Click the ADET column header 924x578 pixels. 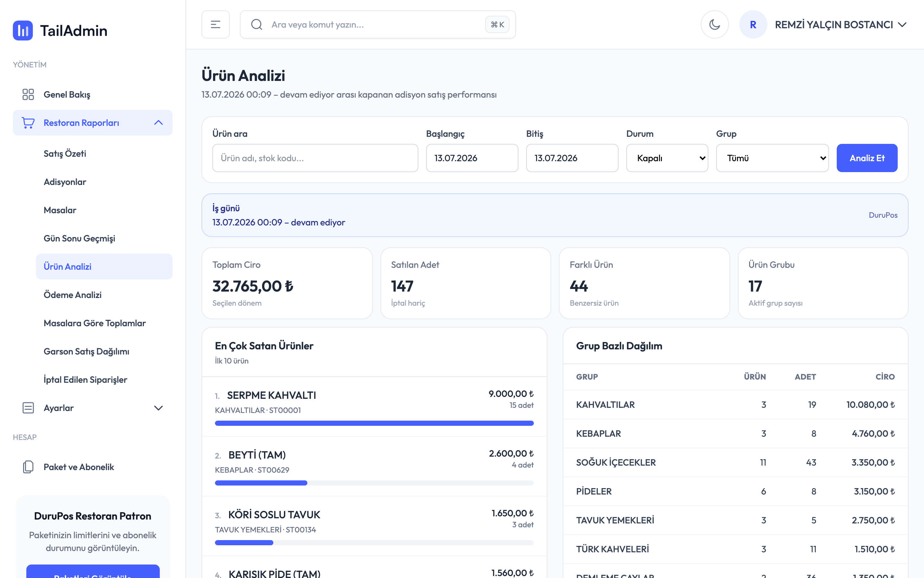coord(805,377)
